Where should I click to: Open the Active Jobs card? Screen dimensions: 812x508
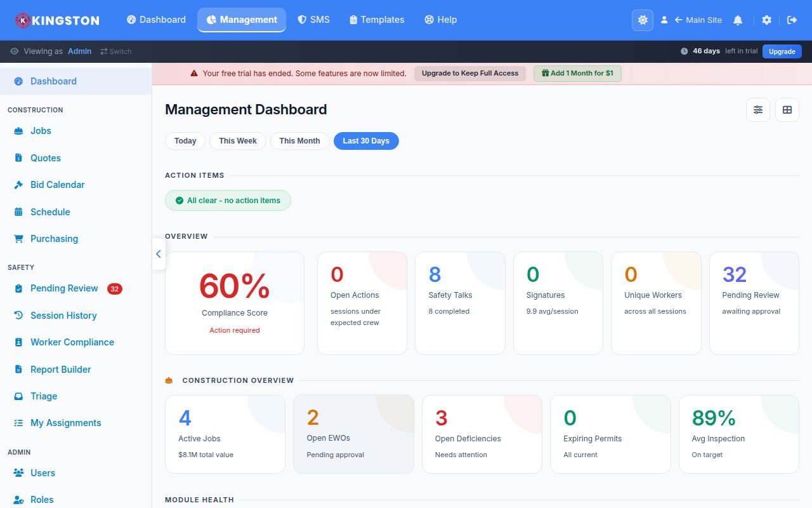[225, 434]
